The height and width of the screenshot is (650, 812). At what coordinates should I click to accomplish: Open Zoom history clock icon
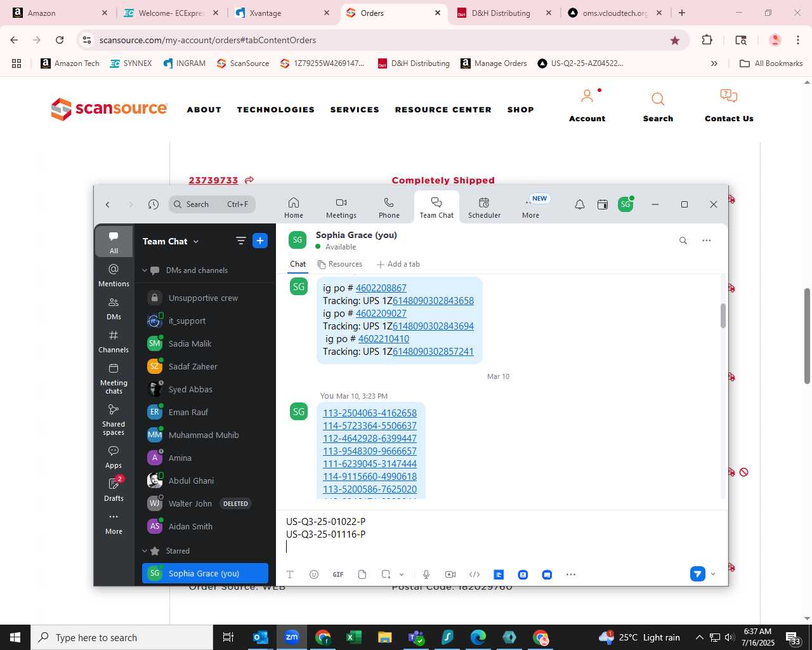coord(154,204)
